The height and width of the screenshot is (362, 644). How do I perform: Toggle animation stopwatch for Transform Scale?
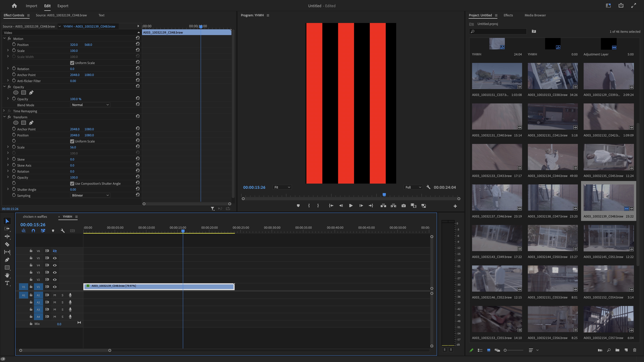pyautogui.click(x=14, y=147)
